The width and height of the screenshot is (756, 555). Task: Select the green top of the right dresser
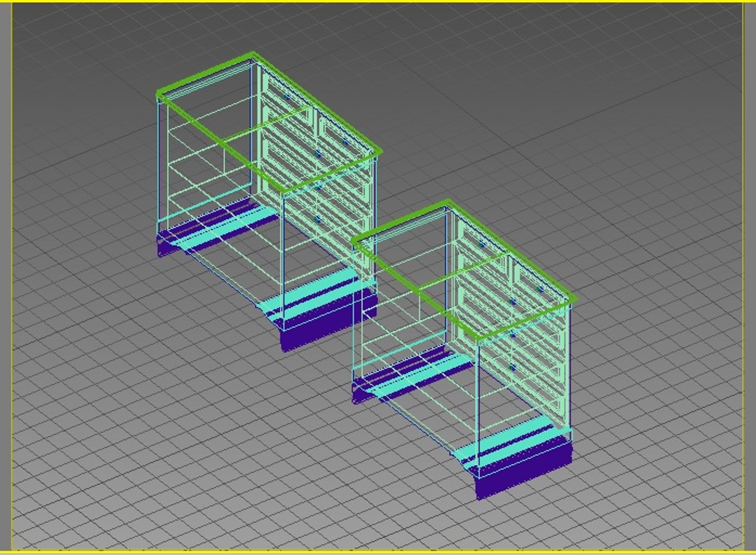point(464,270)
